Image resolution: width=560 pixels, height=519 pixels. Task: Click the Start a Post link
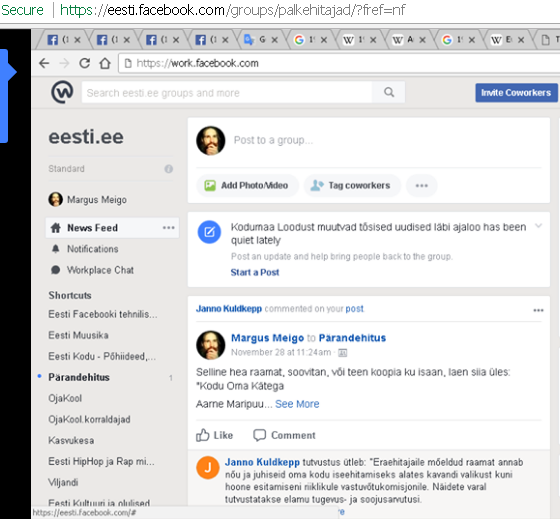click(255, 272)
